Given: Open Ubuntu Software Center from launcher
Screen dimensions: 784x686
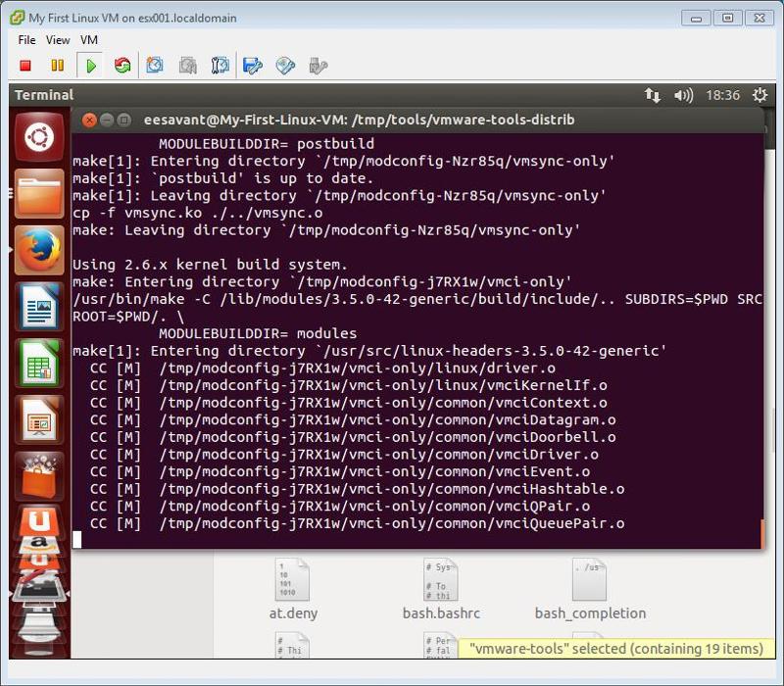Looking at the screenshot, I should 39,476.
